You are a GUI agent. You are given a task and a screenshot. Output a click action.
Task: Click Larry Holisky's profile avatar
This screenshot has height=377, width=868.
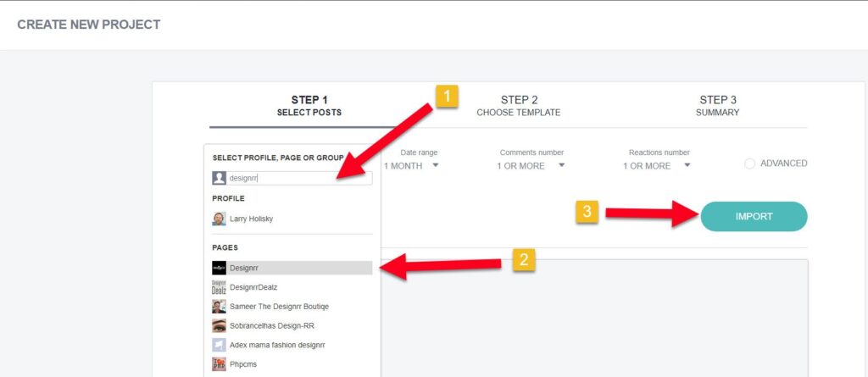coord(219,219)
